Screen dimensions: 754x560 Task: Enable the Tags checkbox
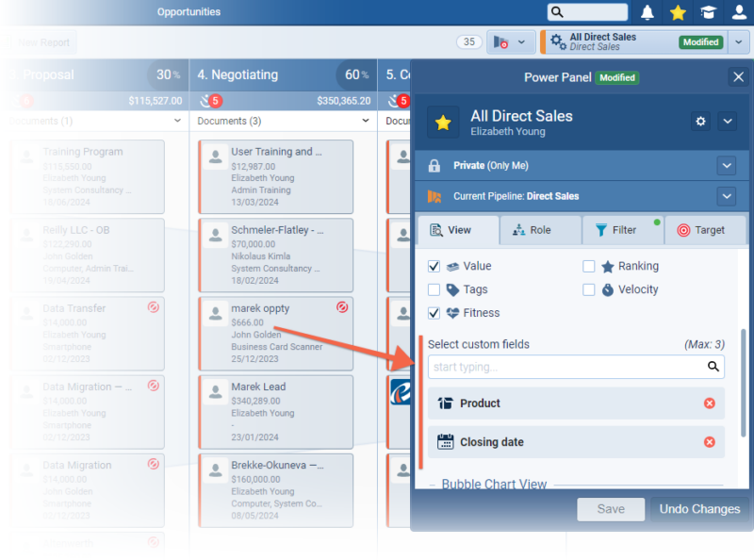[x=434, y=290]
